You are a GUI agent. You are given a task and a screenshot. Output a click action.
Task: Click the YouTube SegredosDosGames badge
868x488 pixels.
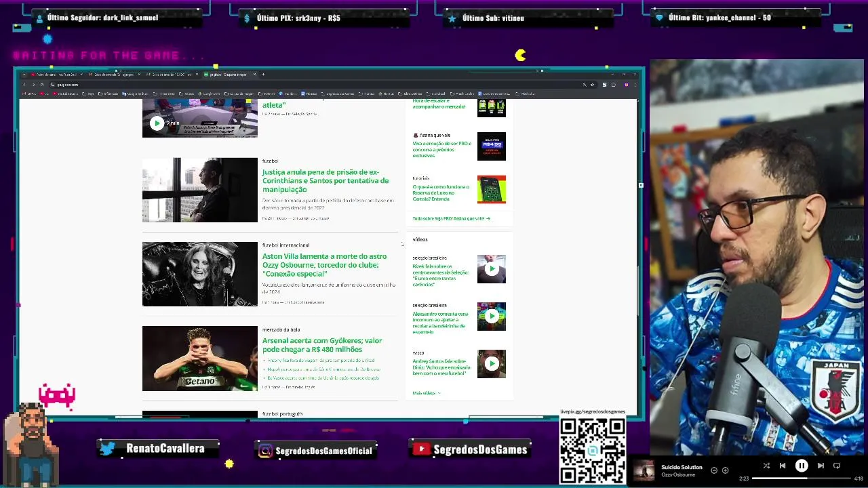click(x=471, y=449)
